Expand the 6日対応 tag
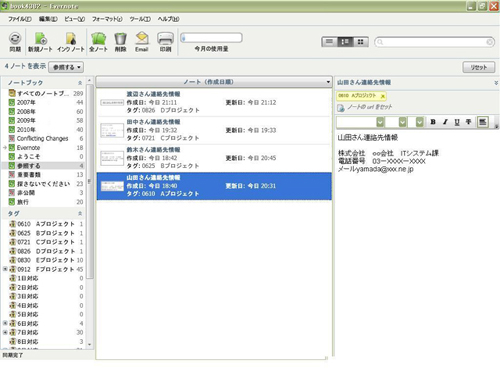Screen dimensions: 500x375 5,323
